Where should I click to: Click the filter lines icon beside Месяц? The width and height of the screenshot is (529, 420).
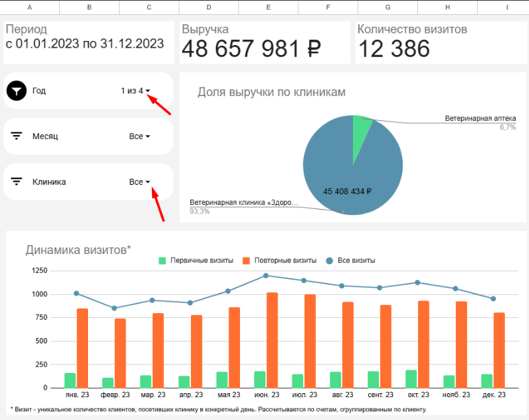[17, 136]
